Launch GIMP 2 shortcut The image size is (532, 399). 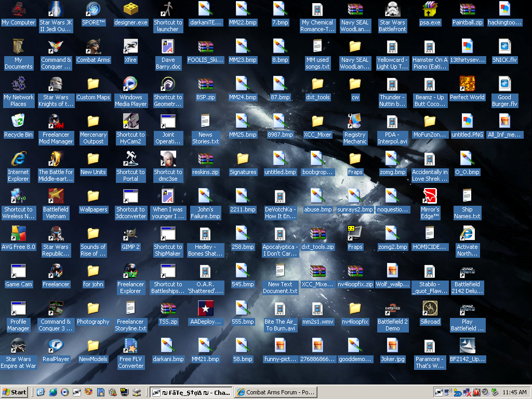(x=130, y=238)
